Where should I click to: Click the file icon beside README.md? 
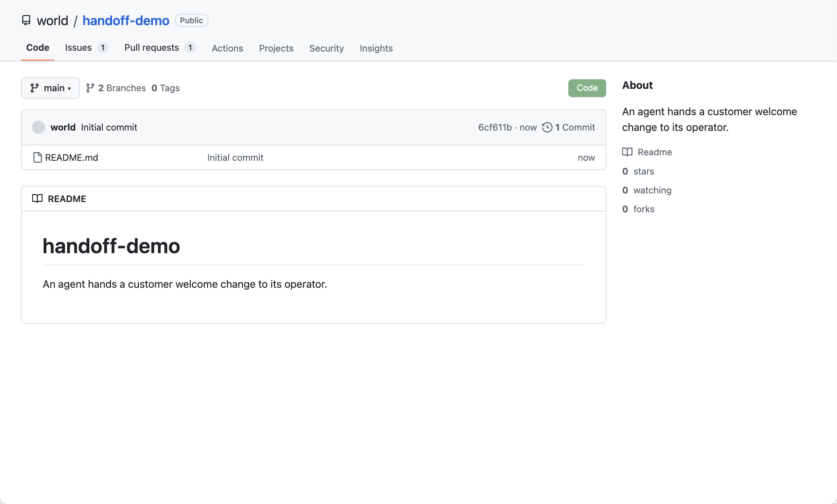pyautogui.click(x=37, y=158)
